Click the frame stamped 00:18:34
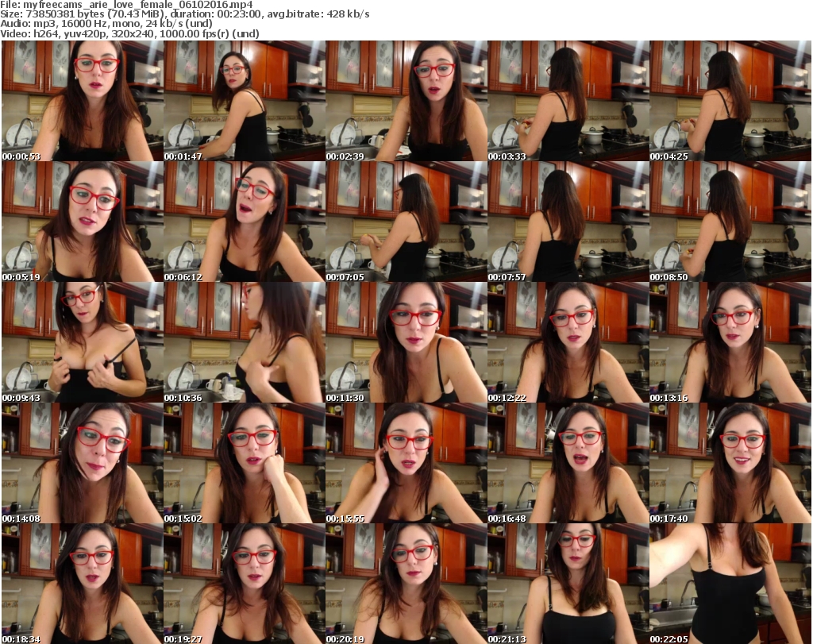This screenshot has height=644, width=813. 83,584
